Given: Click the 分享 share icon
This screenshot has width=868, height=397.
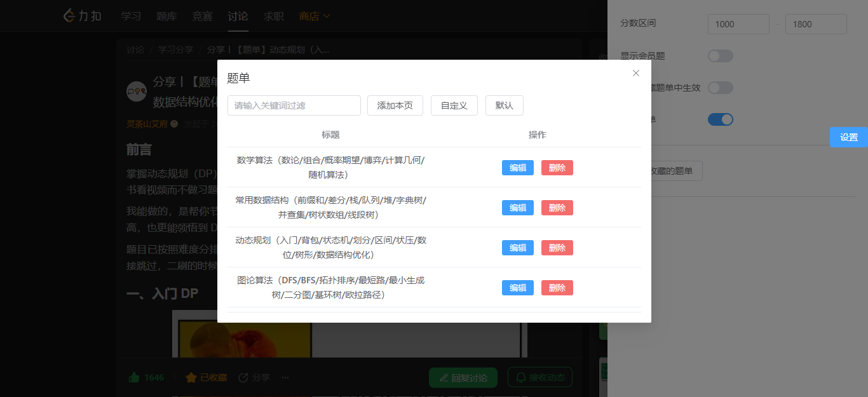Looking at the screenshot, I should (x=243, y=377).
